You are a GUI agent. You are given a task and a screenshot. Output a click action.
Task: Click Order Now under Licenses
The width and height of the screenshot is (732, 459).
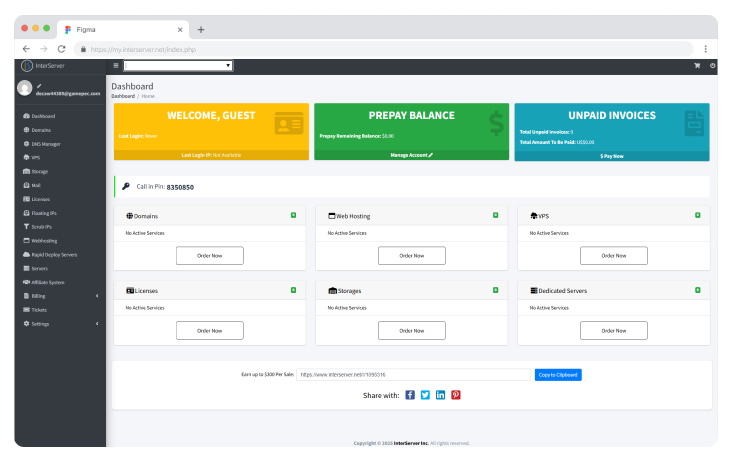(210, 331)
